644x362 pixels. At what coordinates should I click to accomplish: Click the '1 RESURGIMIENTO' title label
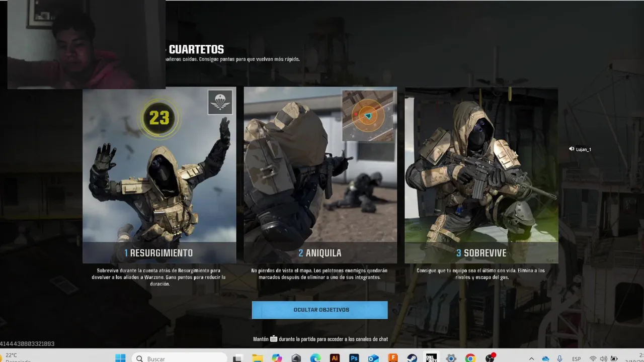point(158,253)
